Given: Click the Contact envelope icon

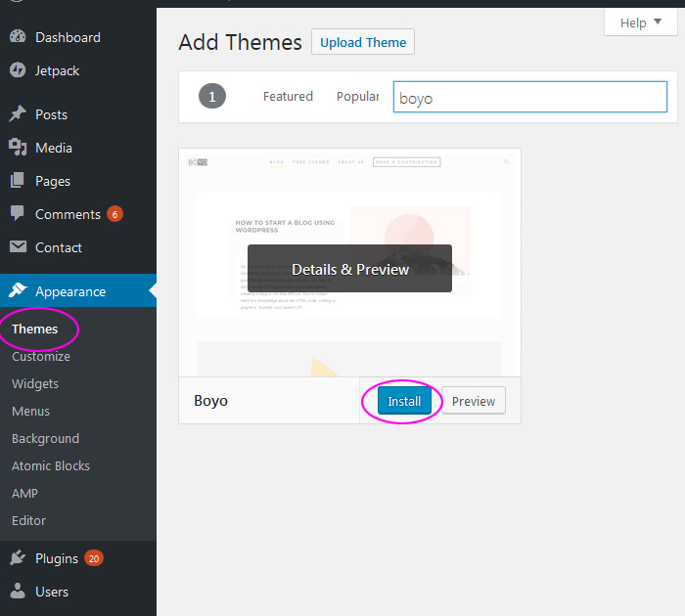Looking at the screenshot, I should coord(18,246).
